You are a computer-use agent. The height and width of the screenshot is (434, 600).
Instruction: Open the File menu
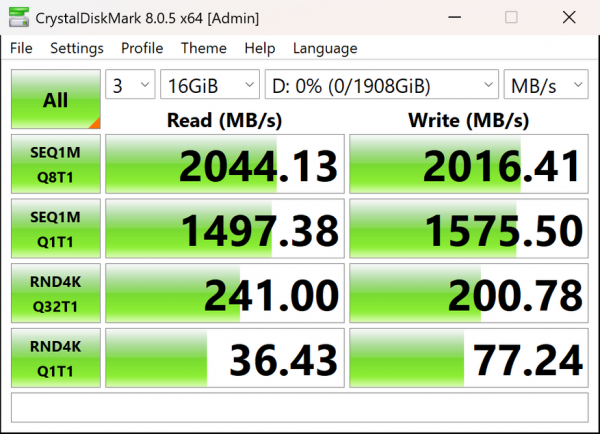tap(21, 48)
